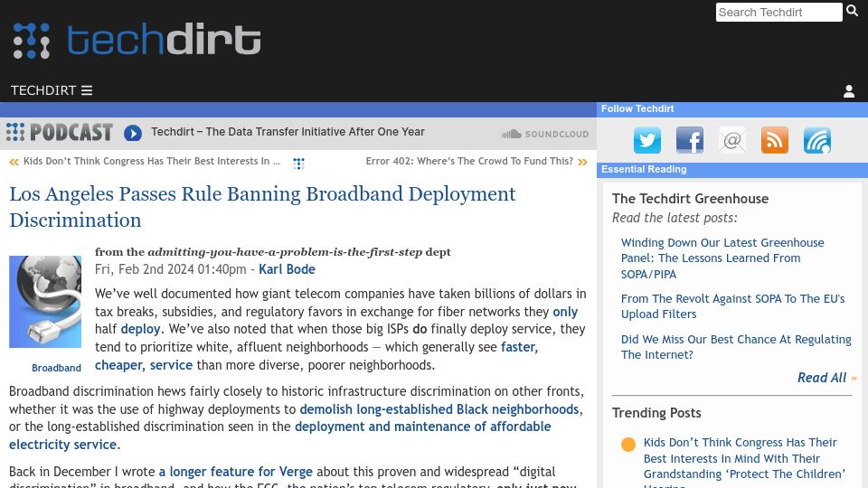This screenshot has width=868, height=488.
Task: Click the small Techdirt dots icon between posts
Action: pyautogui.click(x=299, y=164)
